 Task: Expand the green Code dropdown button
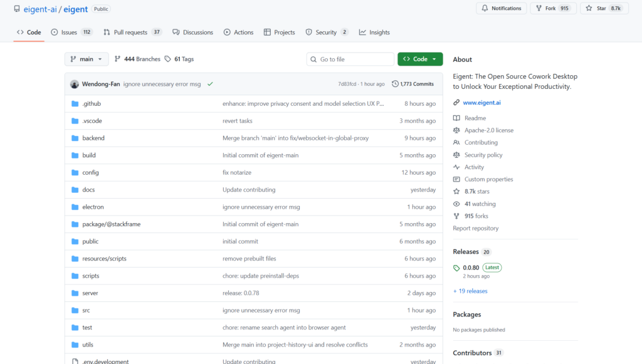point(420,59)
